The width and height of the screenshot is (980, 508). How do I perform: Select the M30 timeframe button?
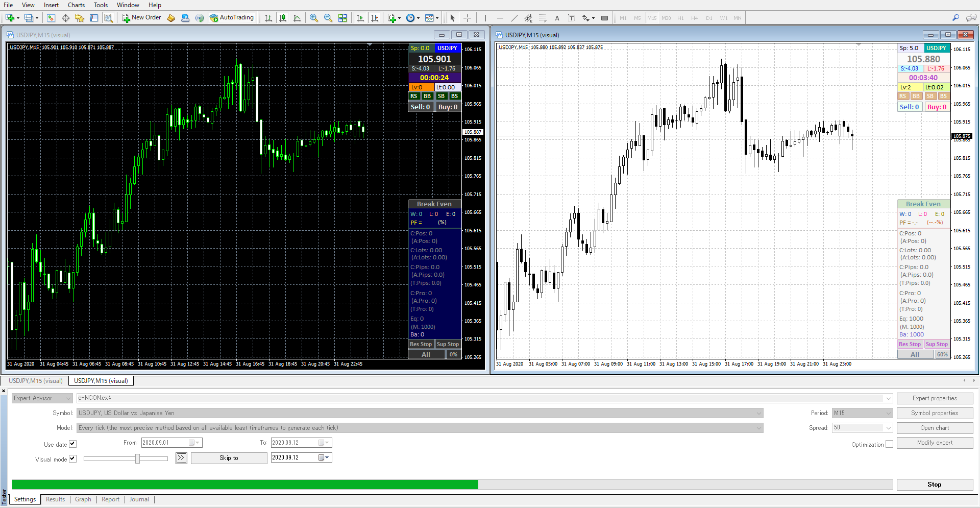[666, 18]
